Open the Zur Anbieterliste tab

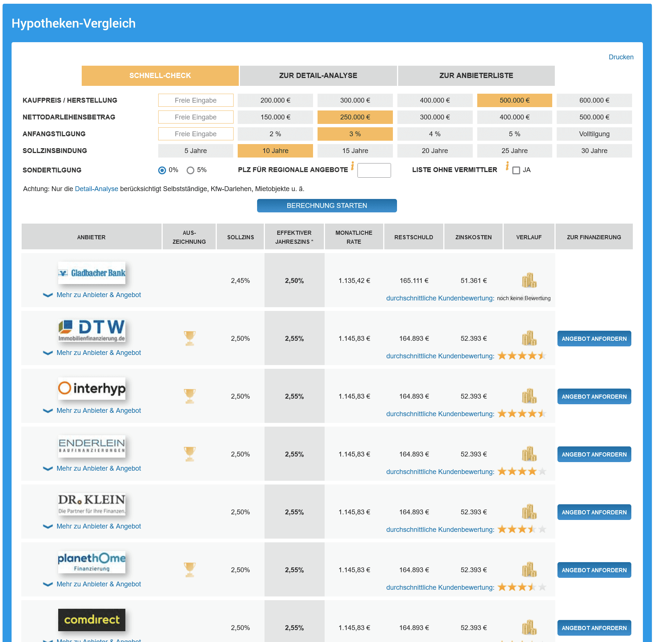click(476, 76)
